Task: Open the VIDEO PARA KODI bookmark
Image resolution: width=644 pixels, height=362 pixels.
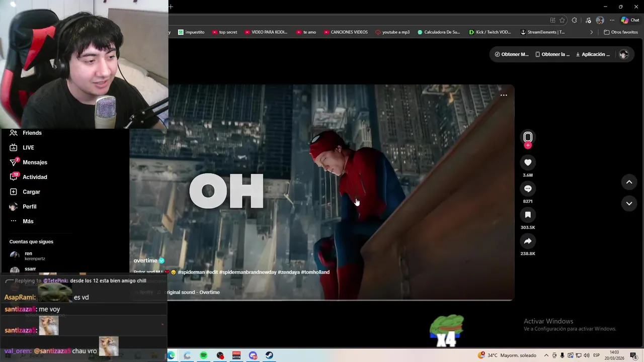Action: pyautogui.click(x=266, y=32)
